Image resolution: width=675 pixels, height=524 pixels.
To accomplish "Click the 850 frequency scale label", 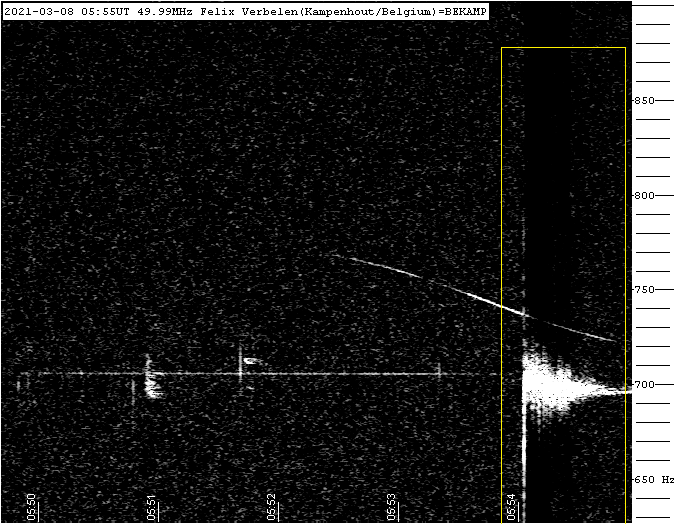I will click(x=644, y=100).
